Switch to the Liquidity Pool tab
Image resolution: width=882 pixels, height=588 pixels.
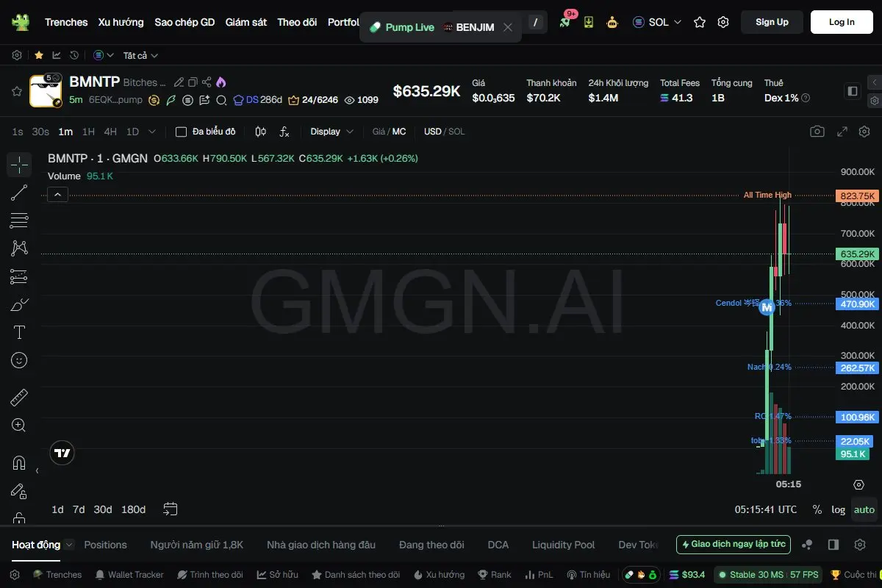tap(564, 545)
